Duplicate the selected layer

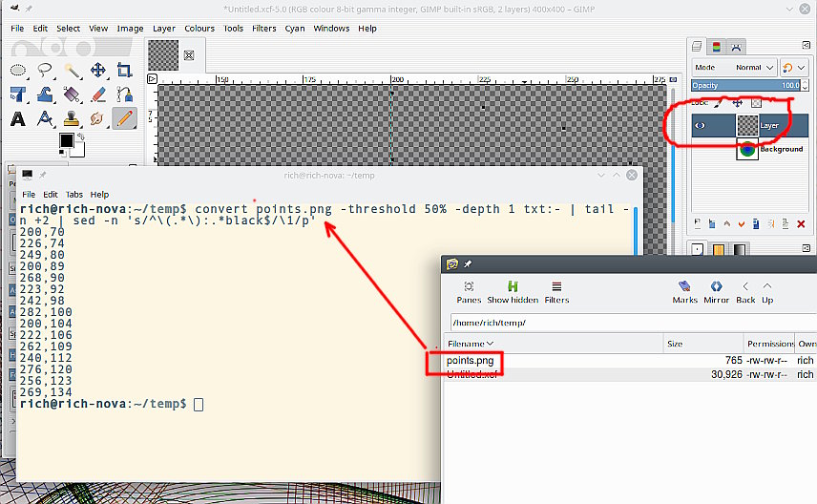756,224
